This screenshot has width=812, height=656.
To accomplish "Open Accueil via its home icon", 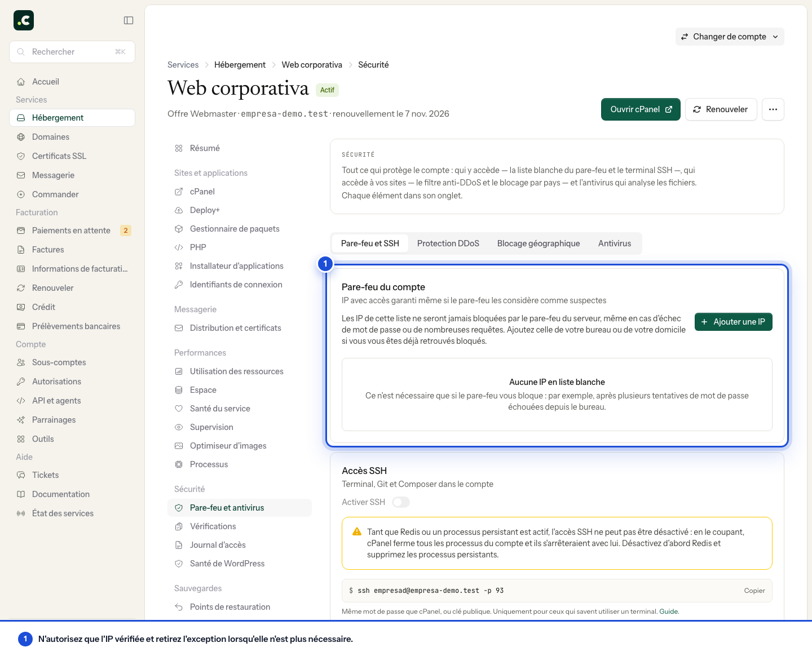I will click(21, 82).
